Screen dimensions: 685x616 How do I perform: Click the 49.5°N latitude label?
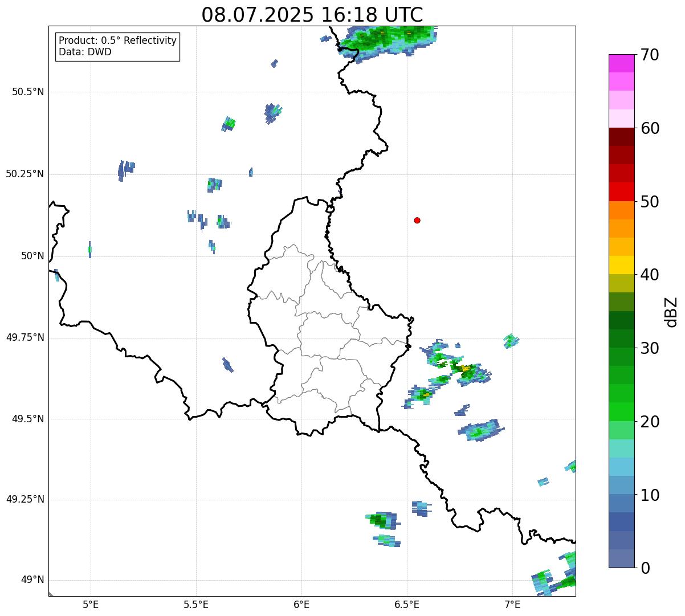(28, 419)
